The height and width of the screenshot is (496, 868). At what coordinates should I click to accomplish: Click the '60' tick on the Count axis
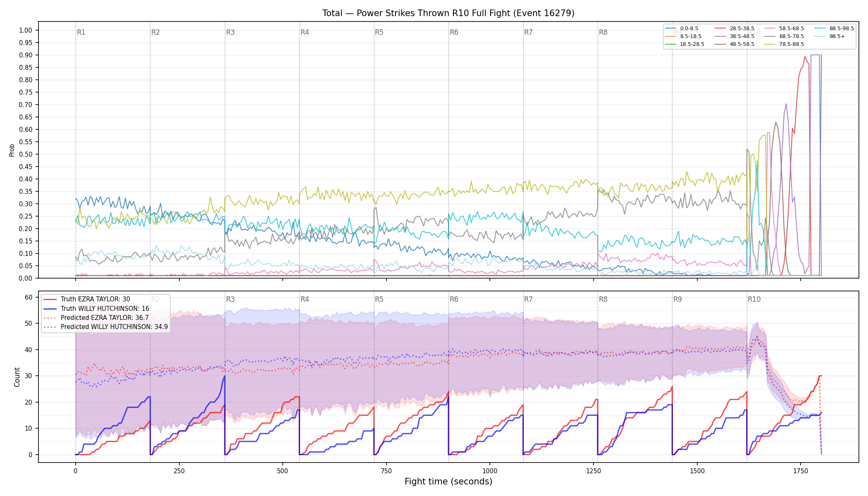click(29, 297)
